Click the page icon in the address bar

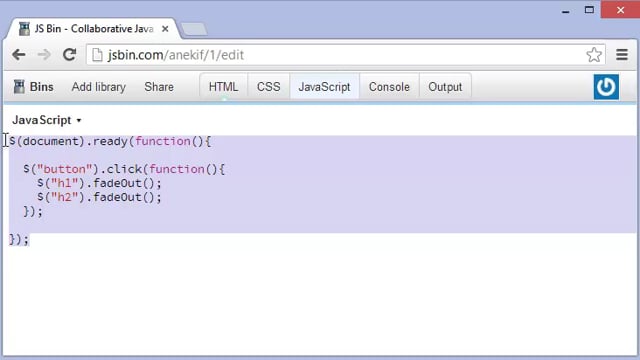coord(97,55)
